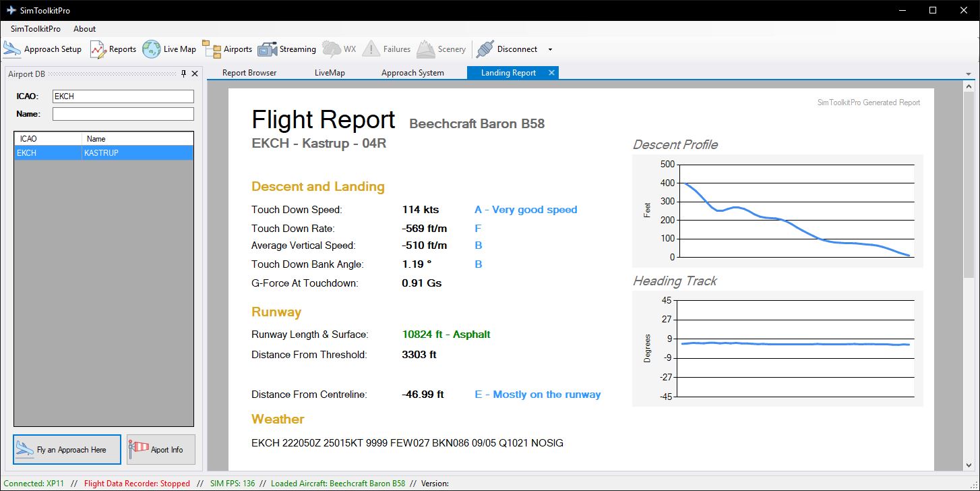Switch to the Report Browser tab
The height and width of the screenshot is (491, 980).
click(x=249, y=73)
